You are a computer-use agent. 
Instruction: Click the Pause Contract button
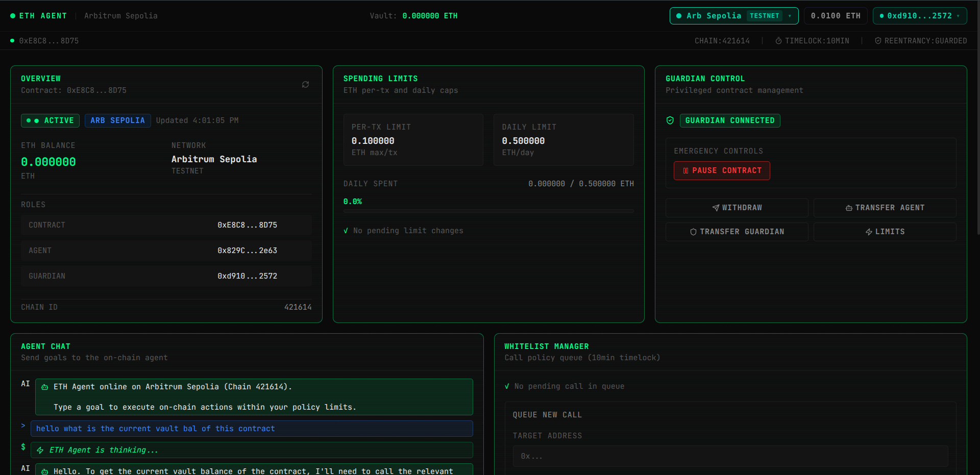tap(722, 170)
